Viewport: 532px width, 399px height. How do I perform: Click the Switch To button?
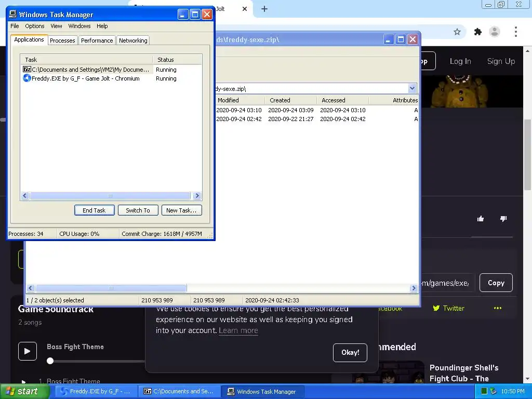138,210
